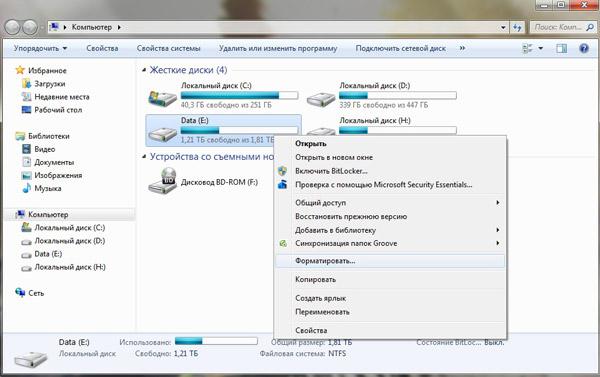Click Документы library icon
This screenshot has height=377, width=600.
26,162
